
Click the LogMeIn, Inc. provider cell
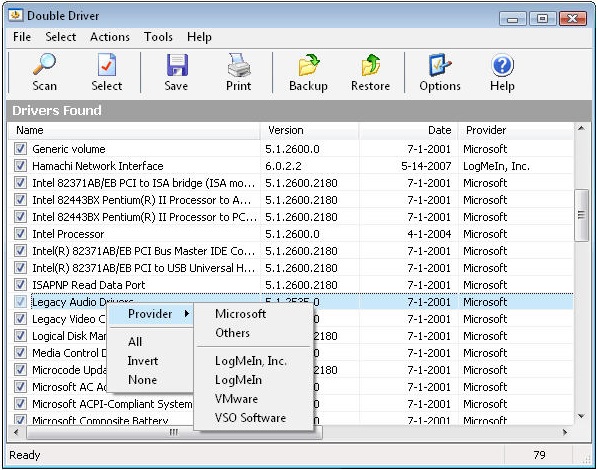tap(496, 166)
